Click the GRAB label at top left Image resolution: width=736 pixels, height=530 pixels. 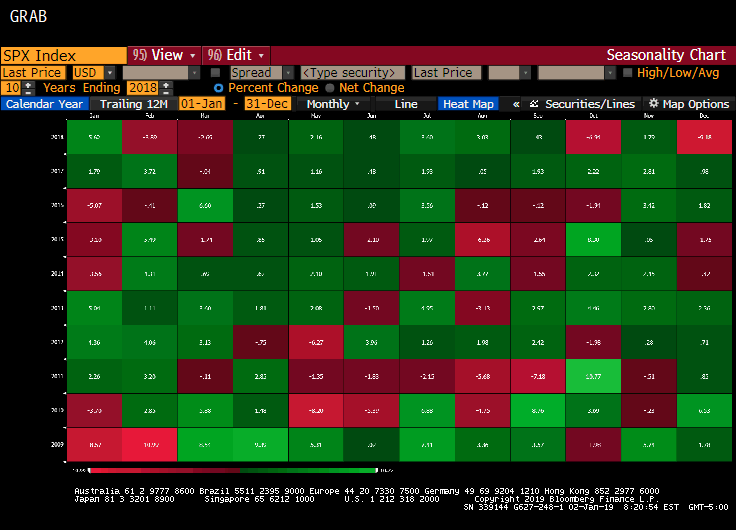tap(28, 16)
